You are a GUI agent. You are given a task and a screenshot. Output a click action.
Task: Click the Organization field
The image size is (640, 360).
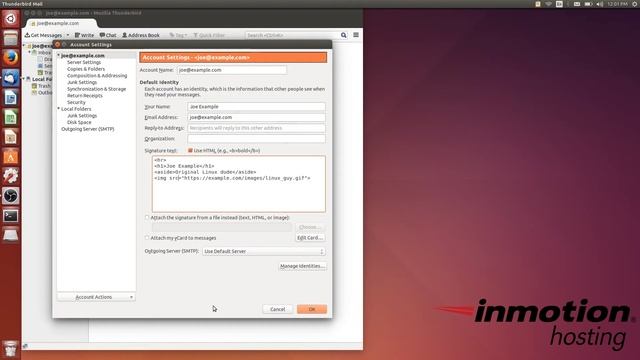tap(256, 138)
